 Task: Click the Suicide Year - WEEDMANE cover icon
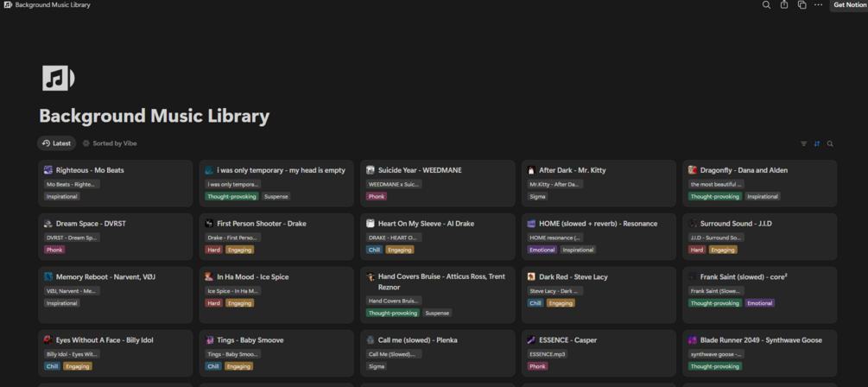pos(371,170)
